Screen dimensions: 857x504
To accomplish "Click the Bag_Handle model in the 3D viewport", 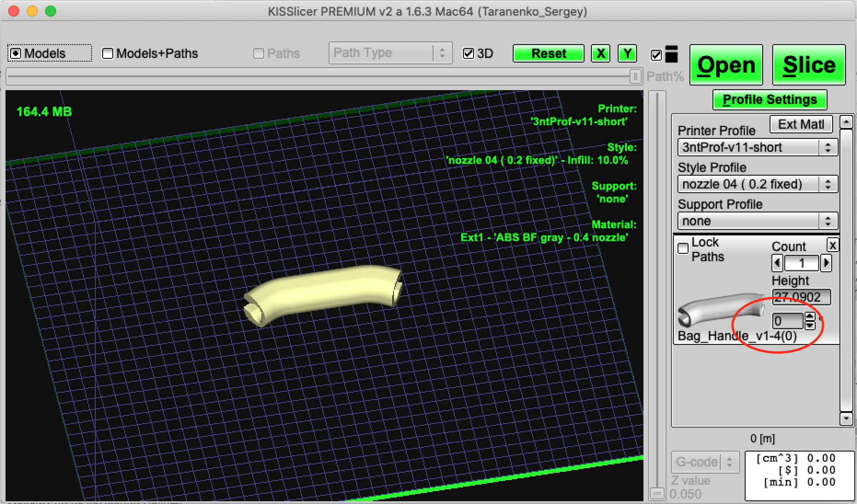I will click(x=322, y=292).
